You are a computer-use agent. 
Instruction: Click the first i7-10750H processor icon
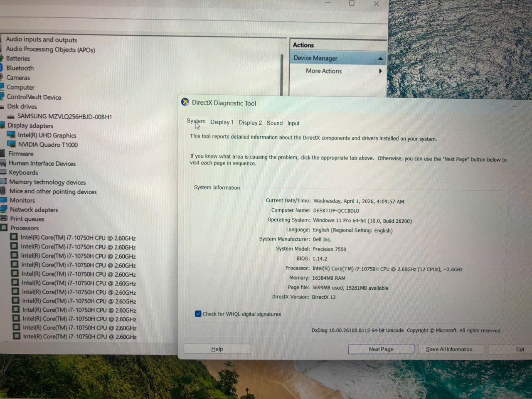click(14, 237)
